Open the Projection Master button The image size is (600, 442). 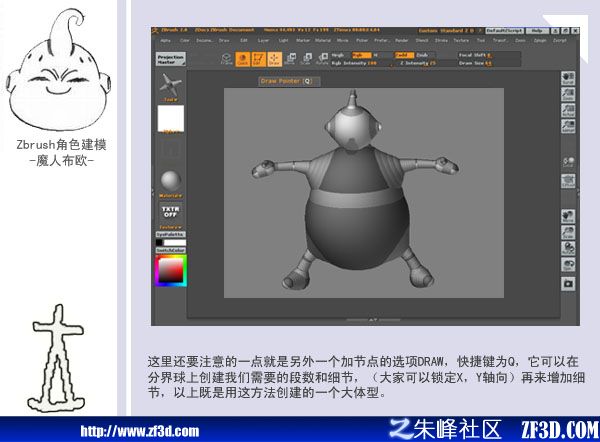pos(171,59)
